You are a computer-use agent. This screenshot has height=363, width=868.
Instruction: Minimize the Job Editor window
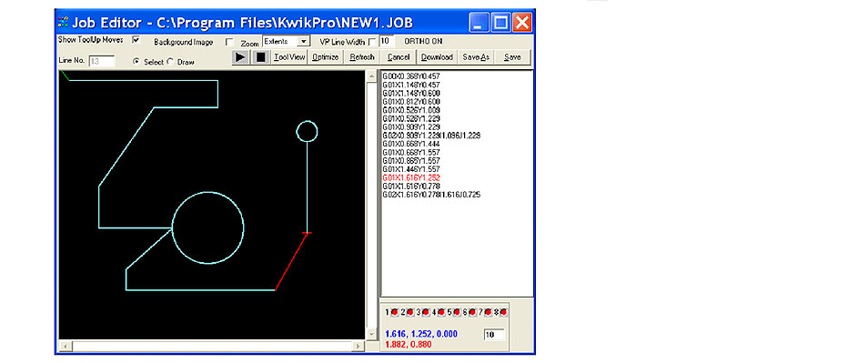click(479, 23)
